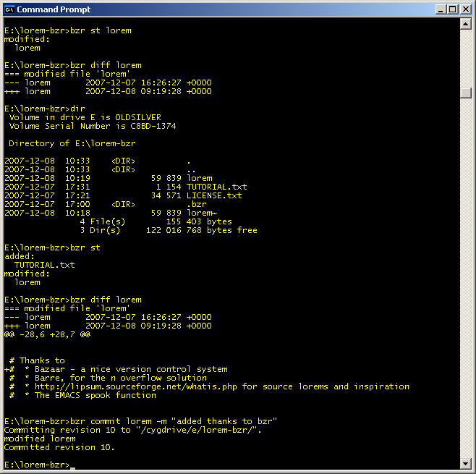Viewport: 476px width, 474px height.
Task: Click the TUTORIAL.txt entry in dir listing
Action: pyautogui.click(x=126, y=187)
